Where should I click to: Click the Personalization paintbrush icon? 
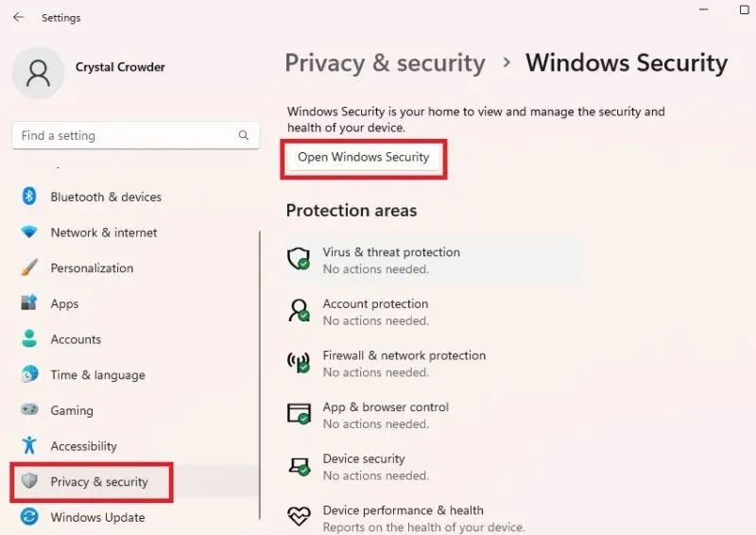click(29, 268)
